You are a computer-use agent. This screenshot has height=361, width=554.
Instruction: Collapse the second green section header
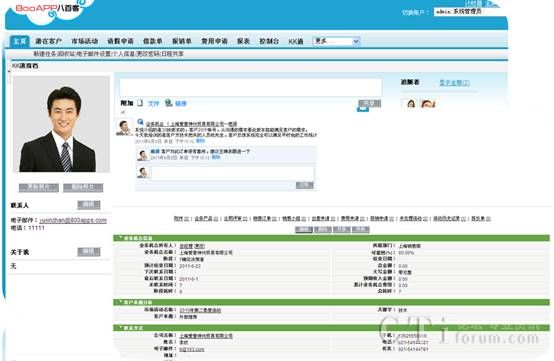click(331, 302)
